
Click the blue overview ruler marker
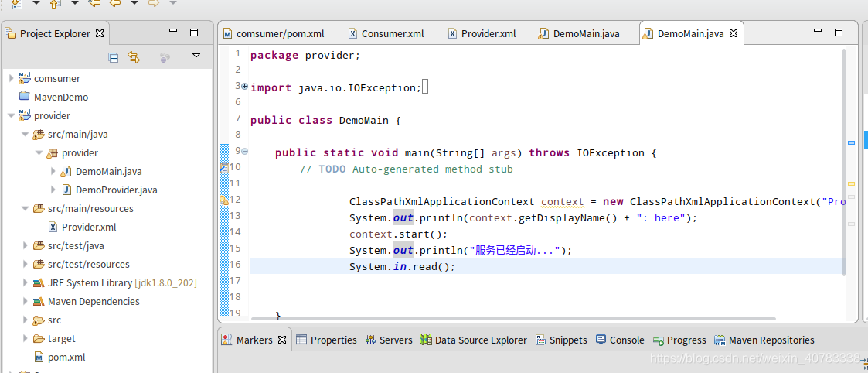pyautogui.click(x=852, y=142)
